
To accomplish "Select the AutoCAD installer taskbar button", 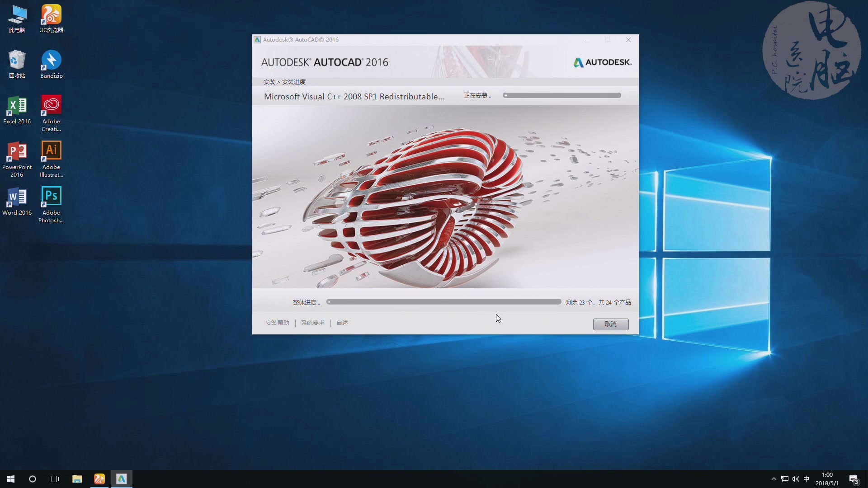I will (121, 479).
